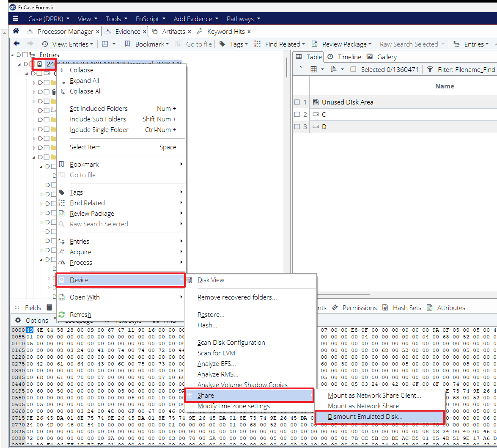497x448 pixels.
Task: Select Share in the Device submenu
Action: [249, 396]
